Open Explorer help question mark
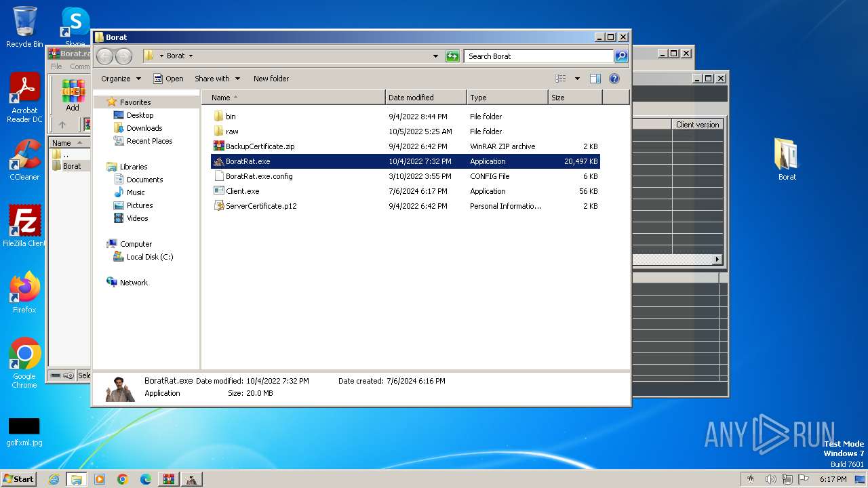Image resolution: width=868 pixels, height=488 pixels. point(614,79)
